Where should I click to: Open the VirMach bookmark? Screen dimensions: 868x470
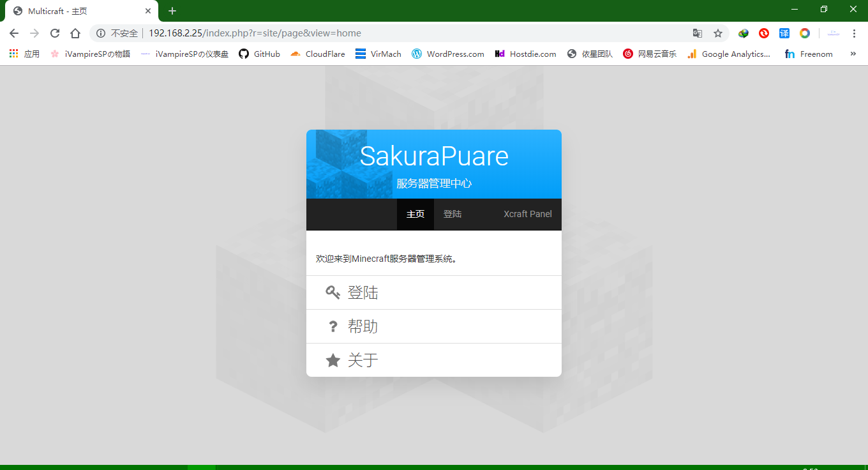point(378,54)
